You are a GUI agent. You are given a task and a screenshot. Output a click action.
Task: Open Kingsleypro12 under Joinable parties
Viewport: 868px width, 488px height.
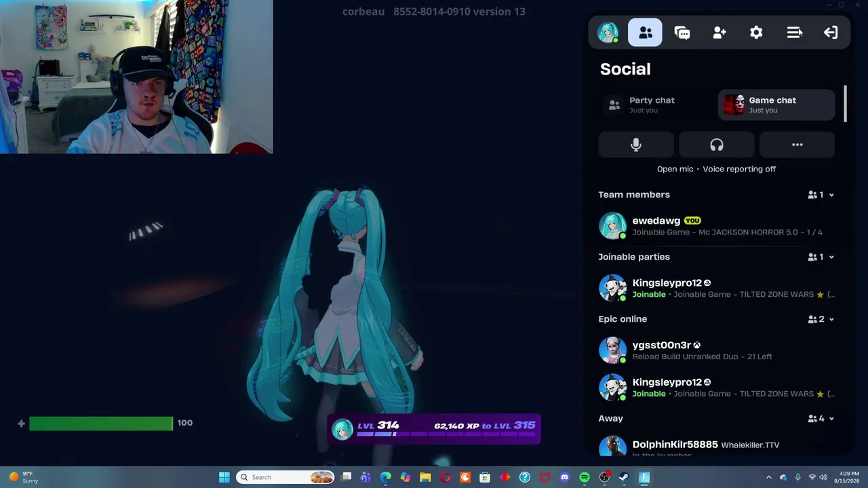(x=717, y=288)
